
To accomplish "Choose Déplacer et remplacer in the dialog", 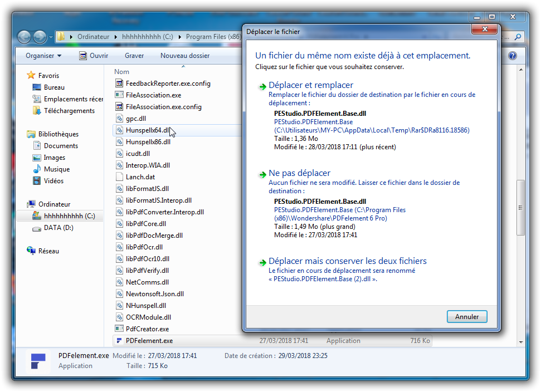I will [311, 85].
